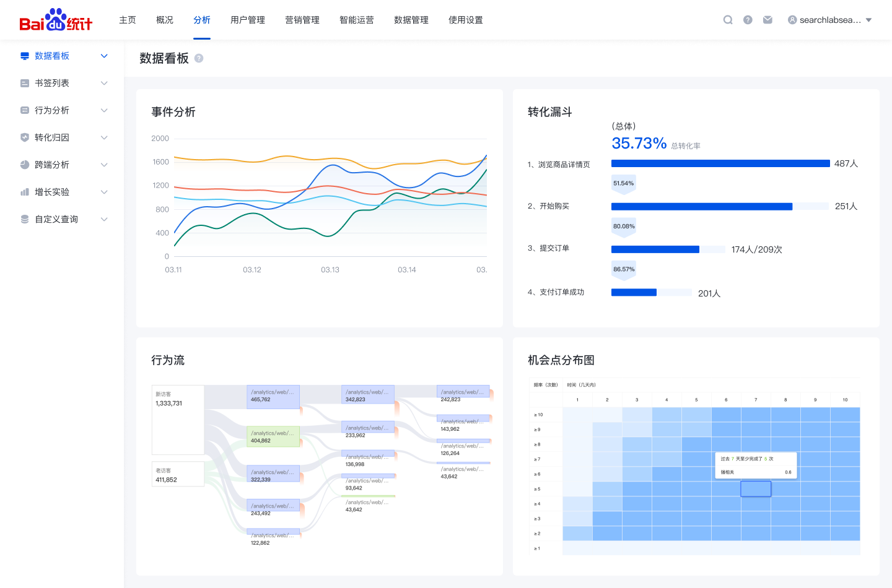The width and height of the screenshot is (892, 588).
Task: Click the search icon in top bar
Action: click(x=728, y=20)
